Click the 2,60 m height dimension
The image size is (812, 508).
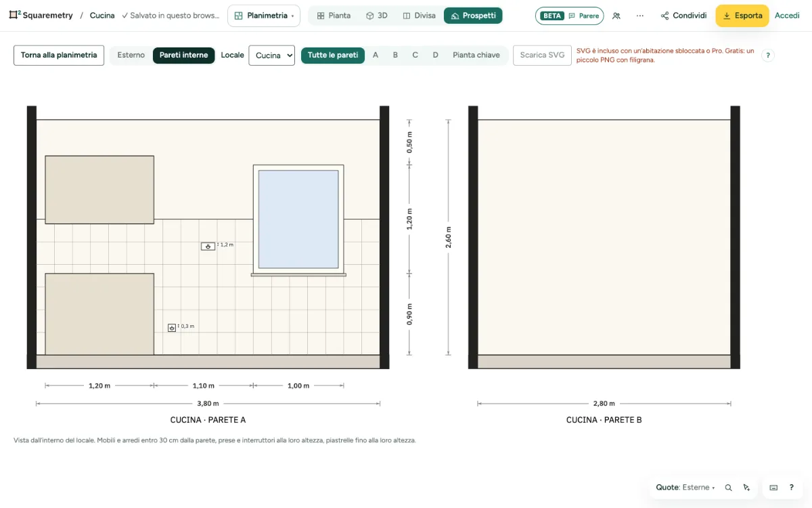coord(448,237)
